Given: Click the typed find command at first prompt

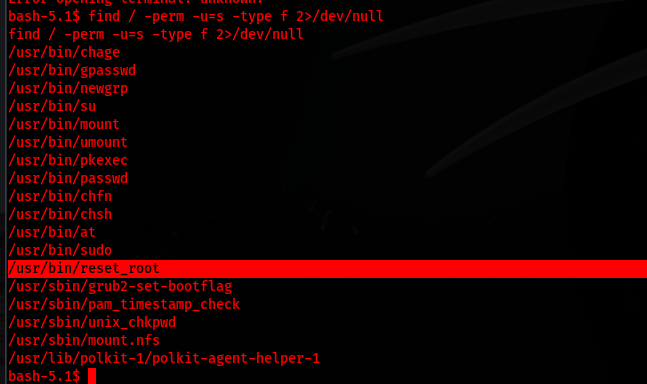Looking at the screenshot, I should pos(236,16).
